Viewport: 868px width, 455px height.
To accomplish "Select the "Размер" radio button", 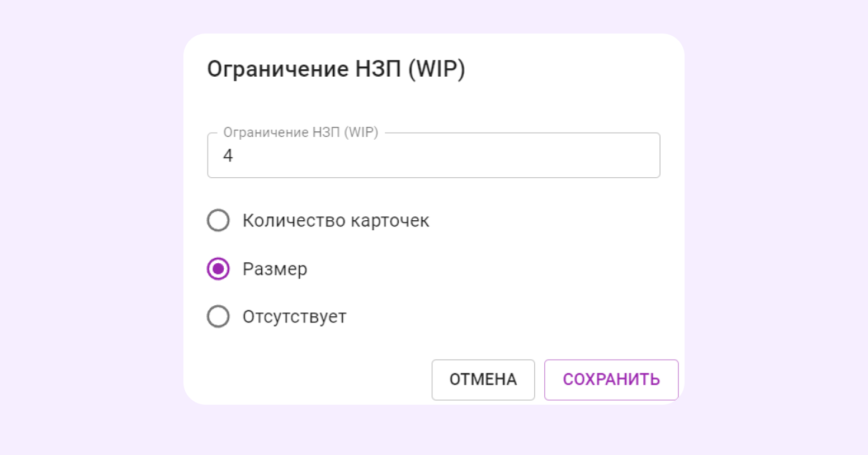I will [218, 269].
